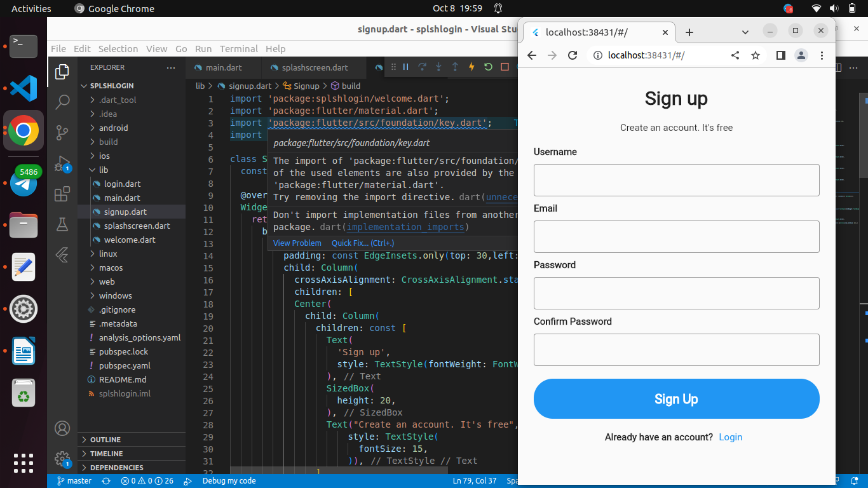
Task: Restart the running Flutter app
Action: (487, 67)
